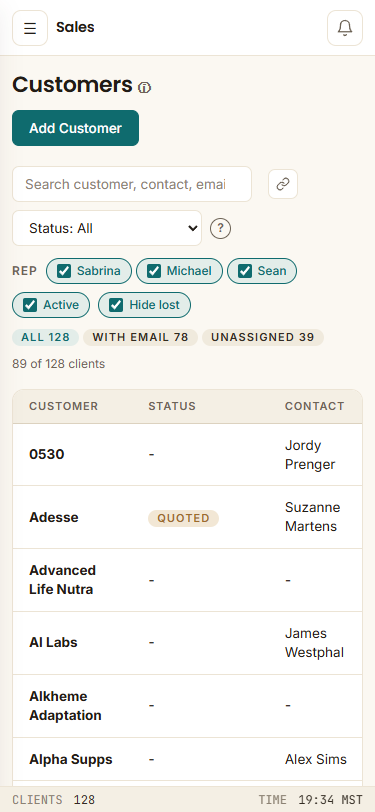
Task: Uncheck the Sabrina rep checkbox
Action: [64, 271]
